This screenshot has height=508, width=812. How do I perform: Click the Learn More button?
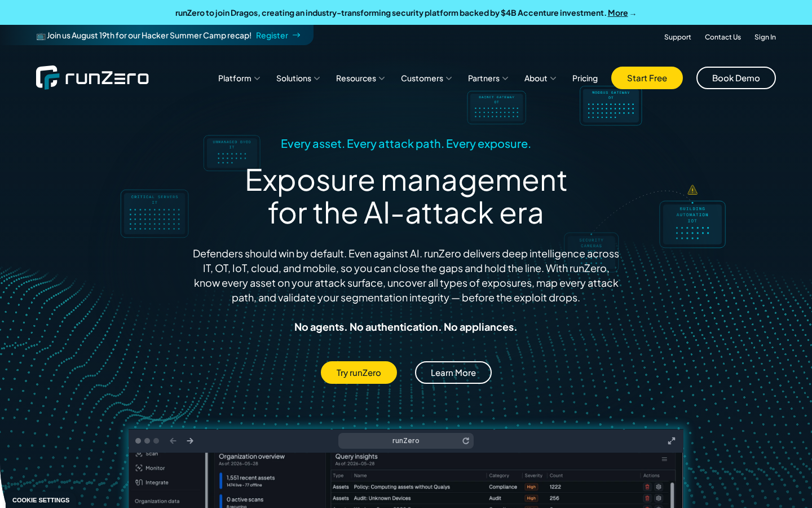click(x=453, y=373)
